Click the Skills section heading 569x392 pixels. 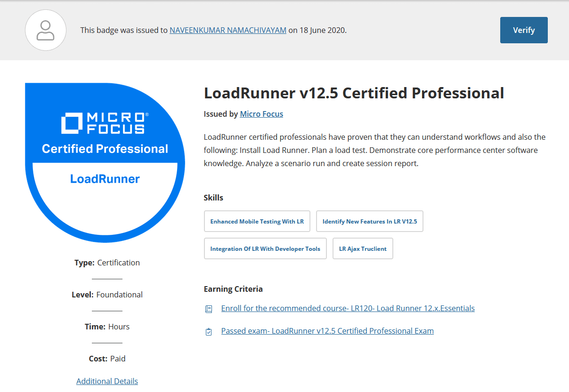tap(214, 197)
